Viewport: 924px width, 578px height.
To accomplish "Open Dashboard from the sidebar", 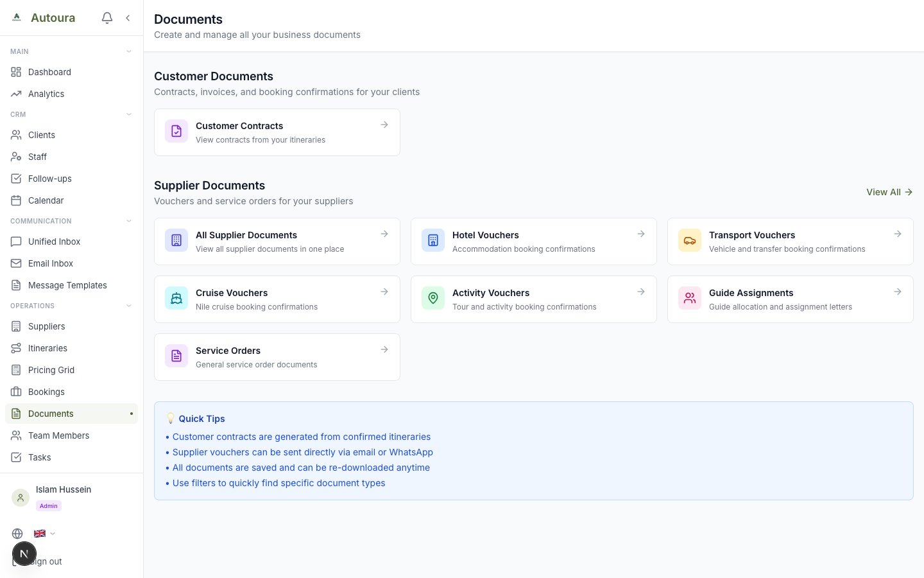I will pos(71,72).
